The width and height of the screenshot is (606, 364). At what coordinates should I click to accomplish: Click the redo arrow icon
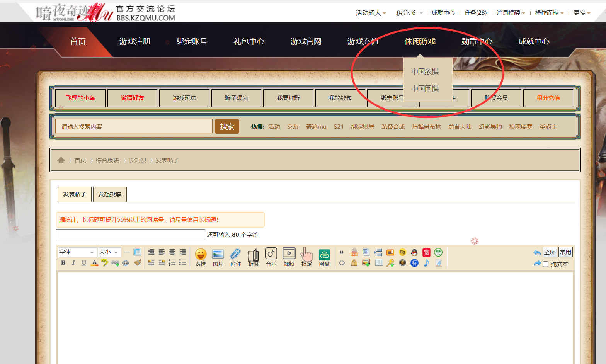(x=537, y=263)
